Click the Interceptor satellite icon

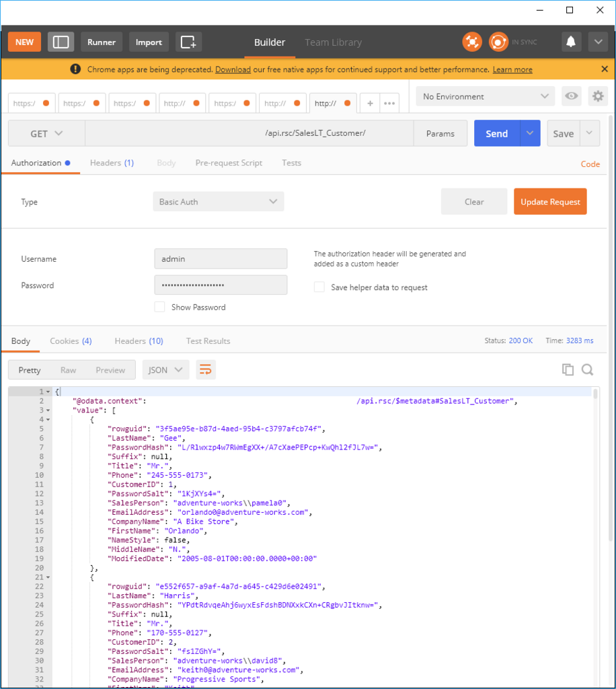[472, 42]
